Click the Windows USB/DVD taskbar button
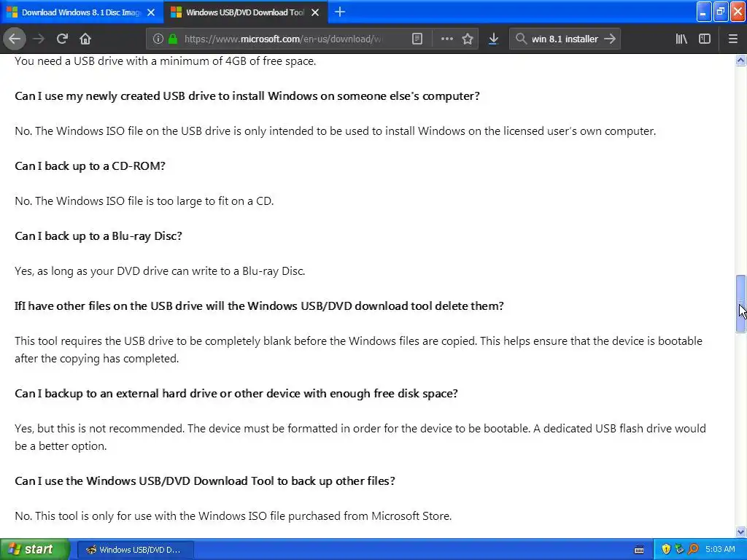Image resolution: width=747 pixels, height=560 pixels. pos(135,550)
